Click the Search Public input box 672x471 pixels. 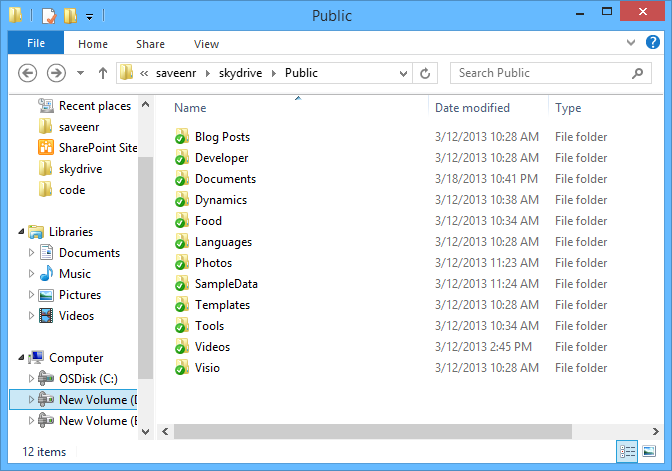click(x=540, y=73)
